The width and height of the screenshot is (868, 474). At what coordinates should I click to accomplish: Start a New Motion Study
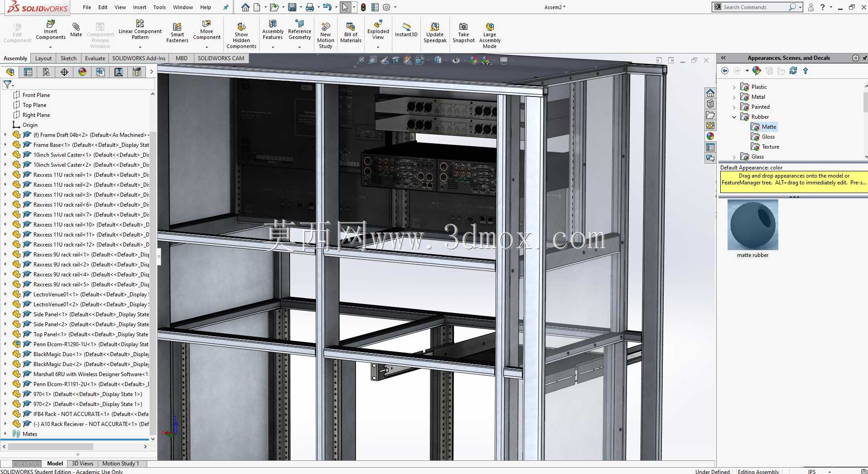pos(326,35)
